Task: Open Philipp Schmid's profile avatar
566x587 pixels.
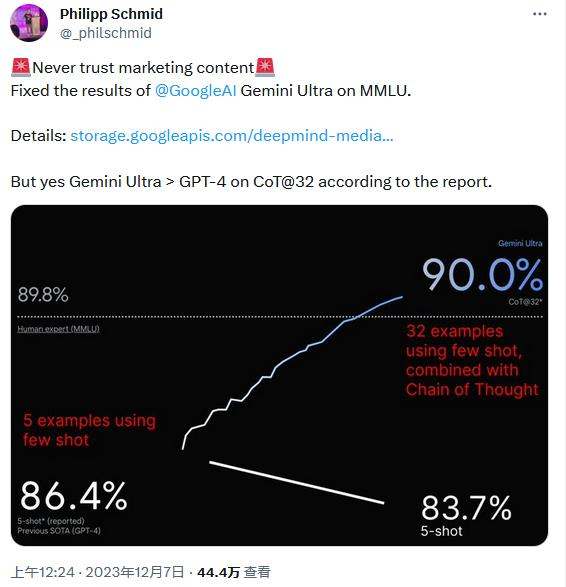Action: (x=29, y=23)
